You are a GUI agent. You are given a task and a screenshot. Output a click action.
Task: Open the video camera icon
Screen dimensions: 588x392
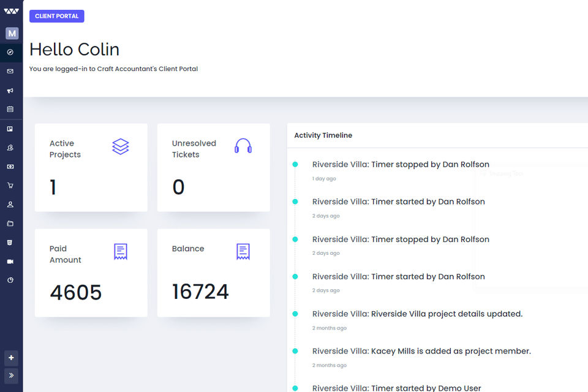coord(10,262)
